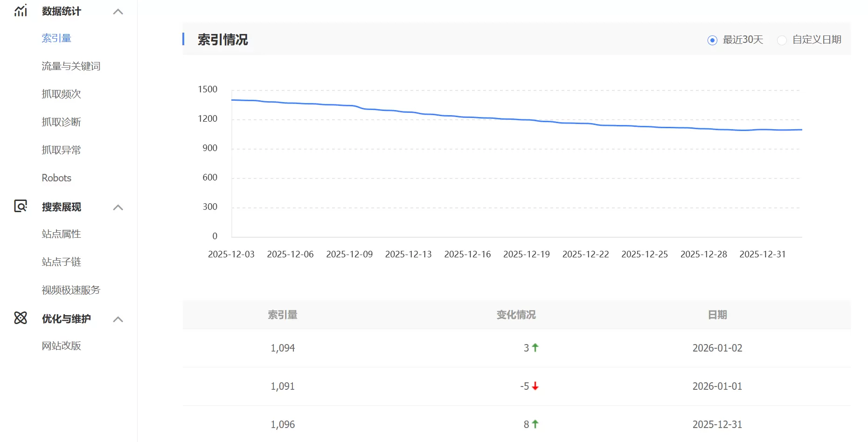Screen dimensions: 868x442
Task: Click red down arrow in 2026-01-01 row
Action: (535, 386)
